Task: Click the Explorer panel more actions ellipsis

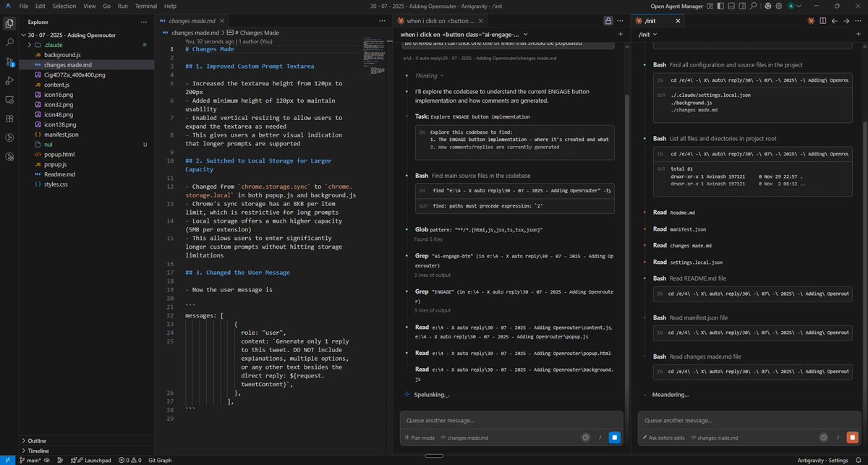Action: 145,22
